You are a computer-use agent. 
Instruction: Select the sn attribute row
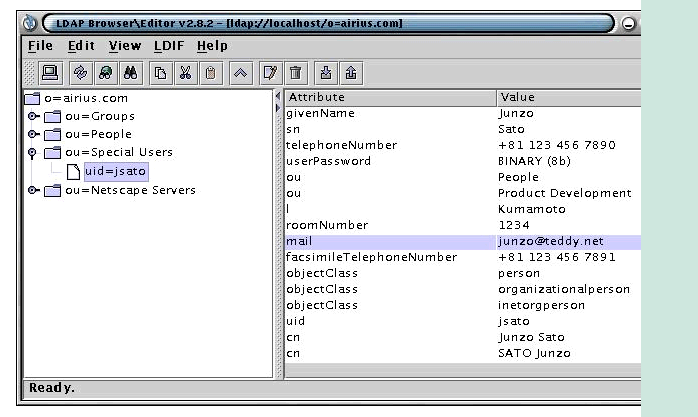coord(463,130)
